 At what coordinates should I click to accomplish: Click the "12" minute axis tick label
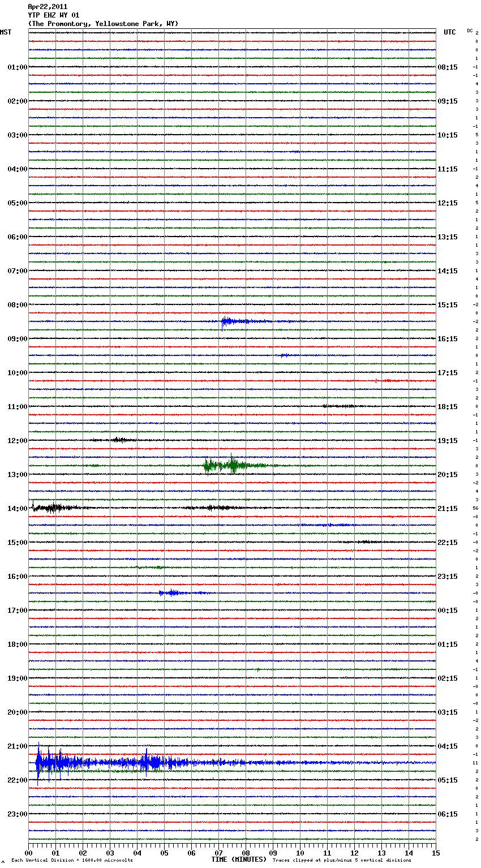(354, 853)
